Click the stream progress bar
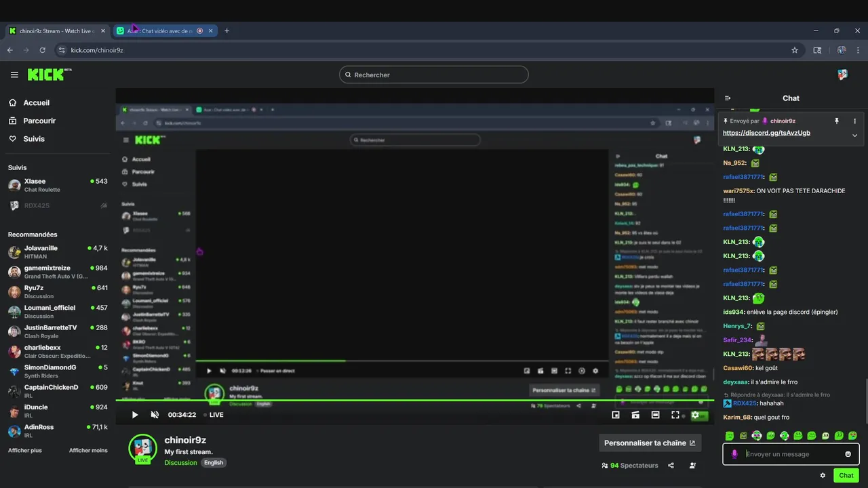 414,400
